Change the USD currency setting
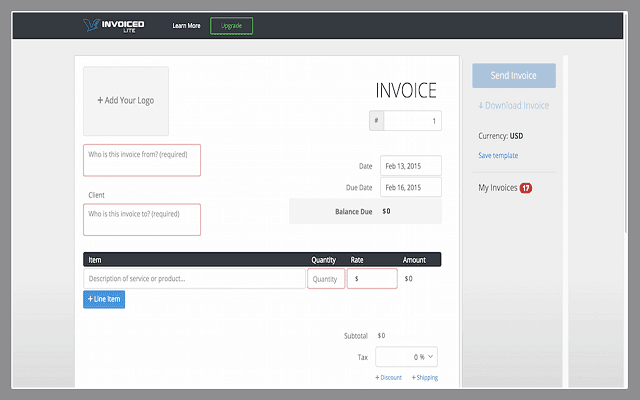 click(516, 136)
